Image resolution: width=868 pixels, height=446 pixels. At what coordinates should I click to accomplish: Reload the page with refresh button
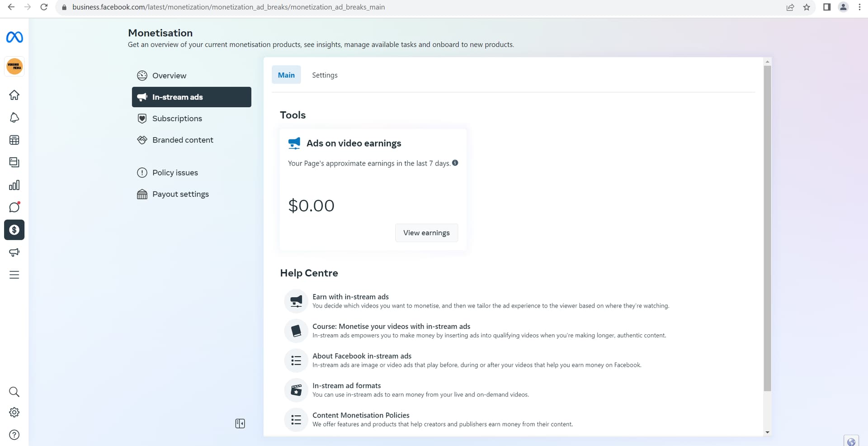[44, 7]
